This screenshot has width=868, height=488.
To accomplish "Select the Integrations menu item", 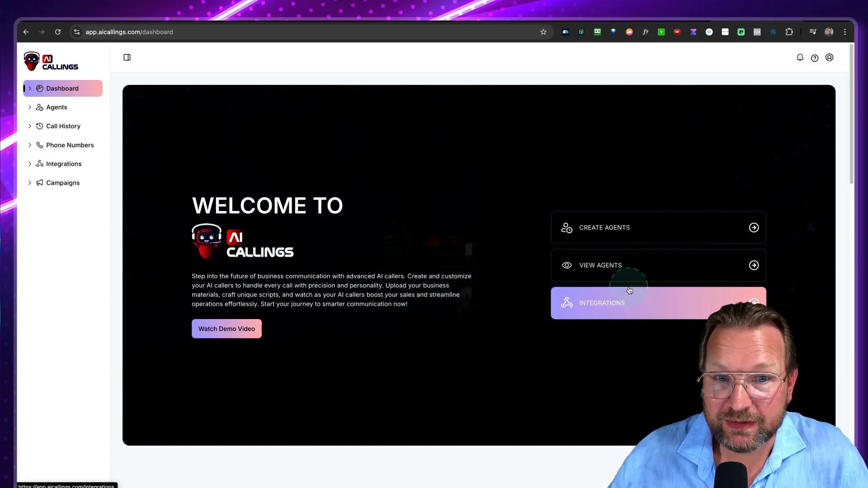I will click(x=63, y=163).
